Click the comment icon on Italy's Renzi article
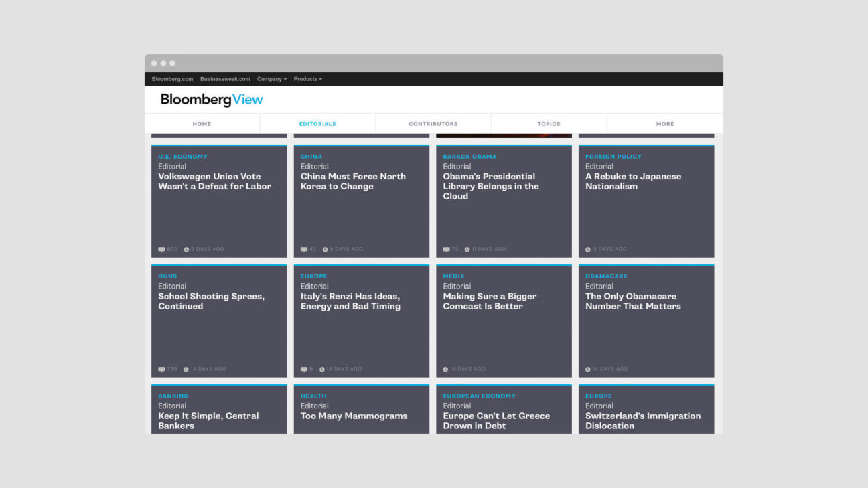Screen dimensions: 868x488 pos(304,368)
